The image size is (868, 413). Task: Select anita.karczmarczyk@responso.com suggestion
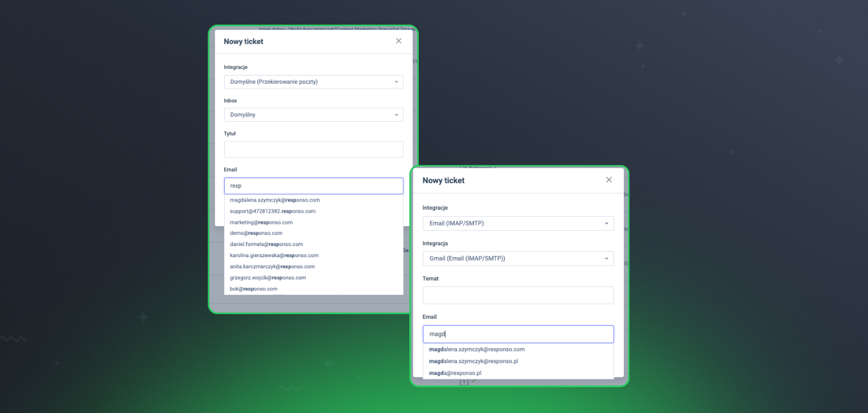[272, 267]
